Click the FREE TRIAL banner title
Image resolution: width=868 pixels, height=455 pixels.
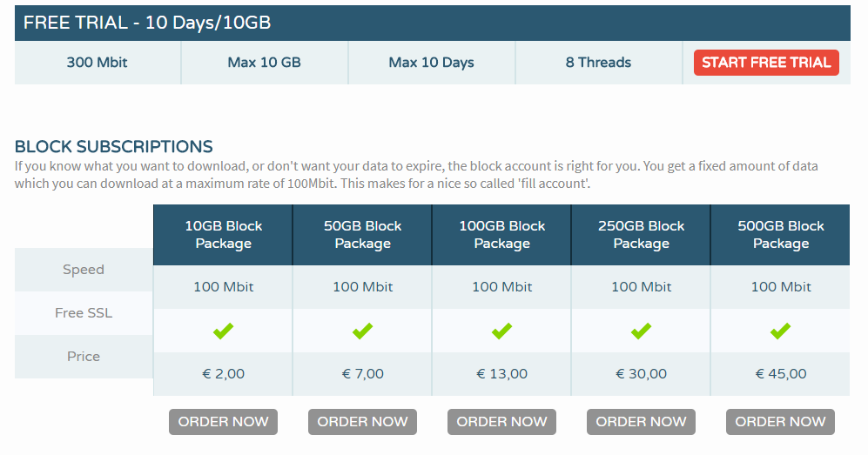point(146,23)
